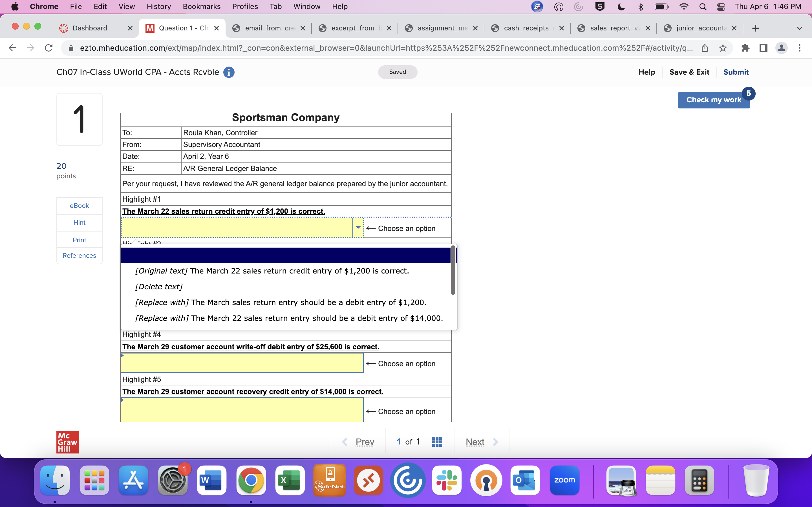The height and width of the screenshot is (507, 812).
Task: Click the share icon in the address bar
Action: (705, 48)
